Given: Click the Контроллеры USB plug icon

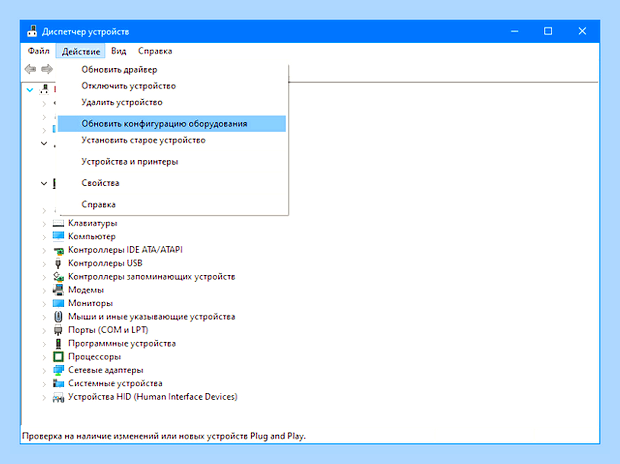Looking at the screenshot, I should tap(58, 263).
